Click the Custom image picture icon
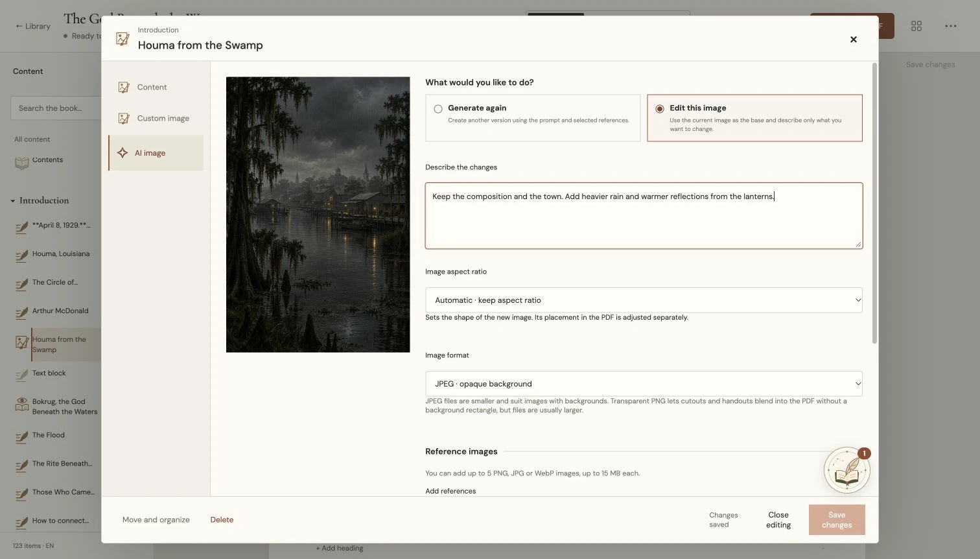The width and height of the screenshot is (980, 559). click(x=124, y=118)
